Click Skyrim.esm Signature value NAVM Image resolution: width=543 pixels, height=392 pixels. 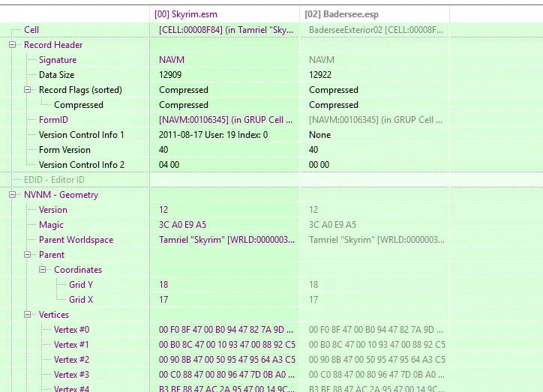point(172,60)
